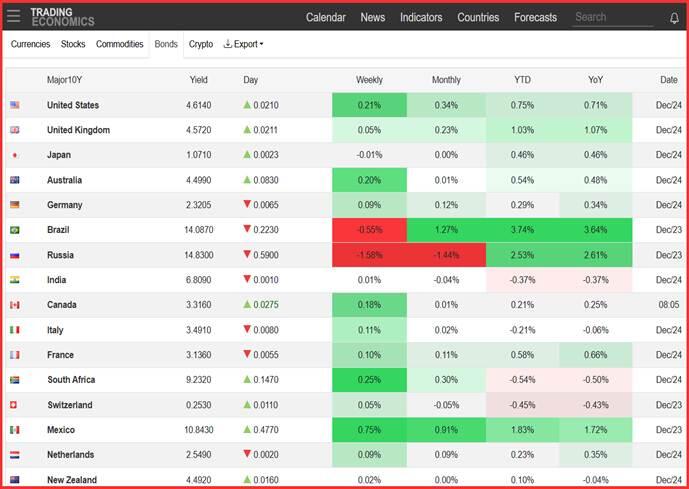Open the Forecasts menu item
This screenshot has height=489, width=689.
535,17
